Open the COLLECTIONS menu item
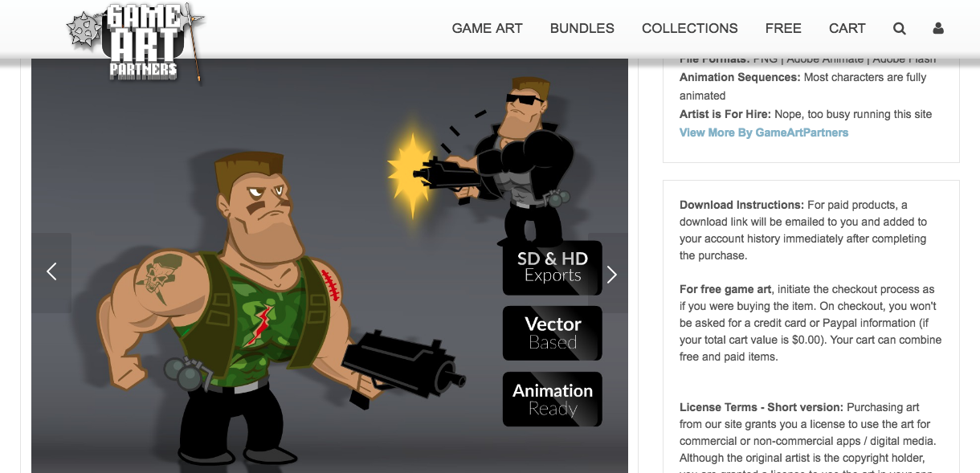The height and width of the screenshot is (473, 980). 690,28
